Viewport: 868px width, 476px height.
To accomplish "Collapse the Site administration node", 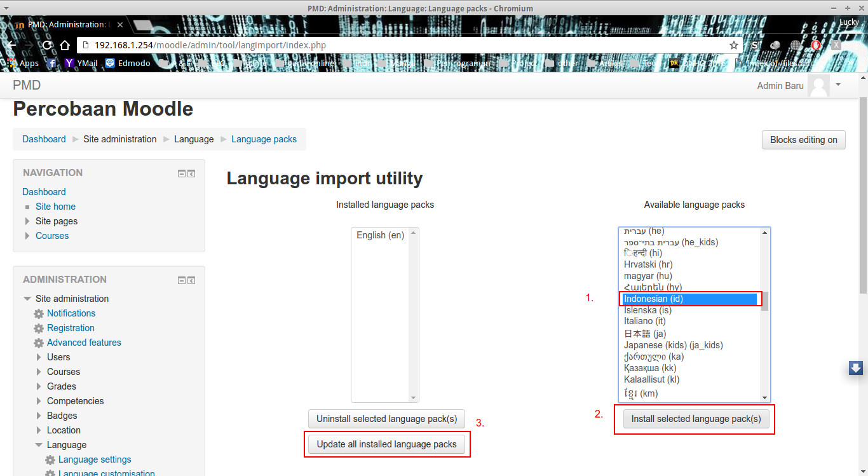I will [27, 299].
